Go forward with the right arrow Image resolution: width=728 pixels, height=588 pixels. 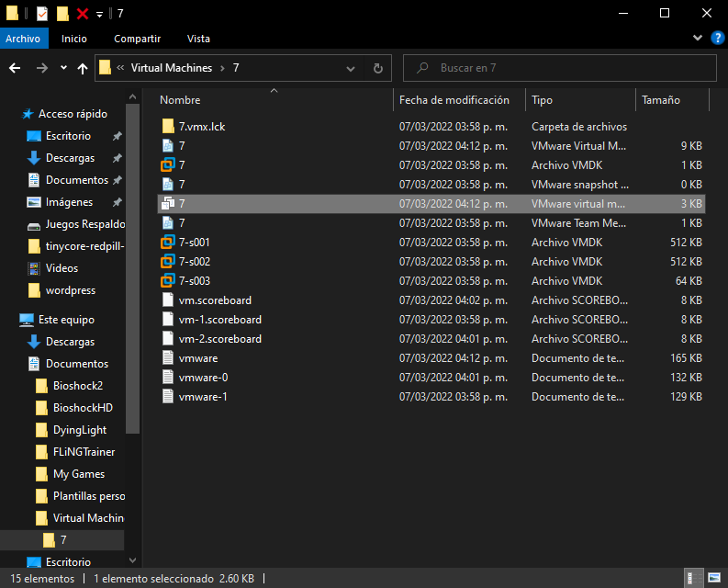click(x=42, y=68)
